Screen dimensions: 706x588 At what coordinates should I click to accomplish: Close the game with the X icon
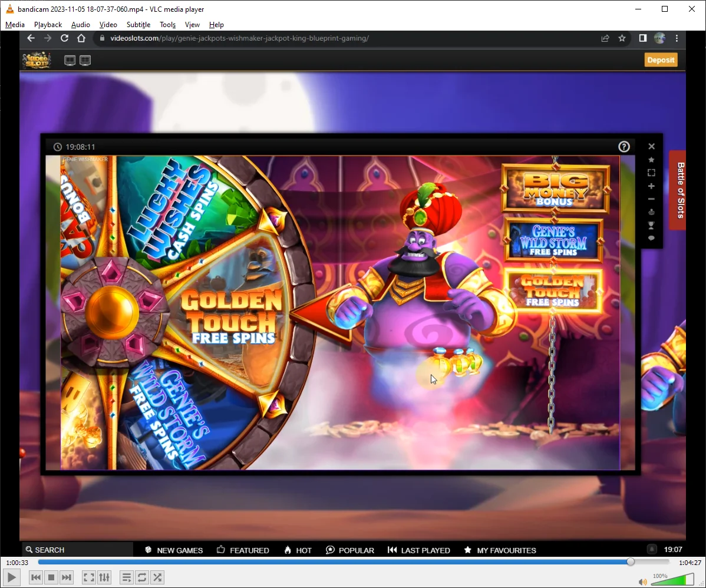(651, 146)
